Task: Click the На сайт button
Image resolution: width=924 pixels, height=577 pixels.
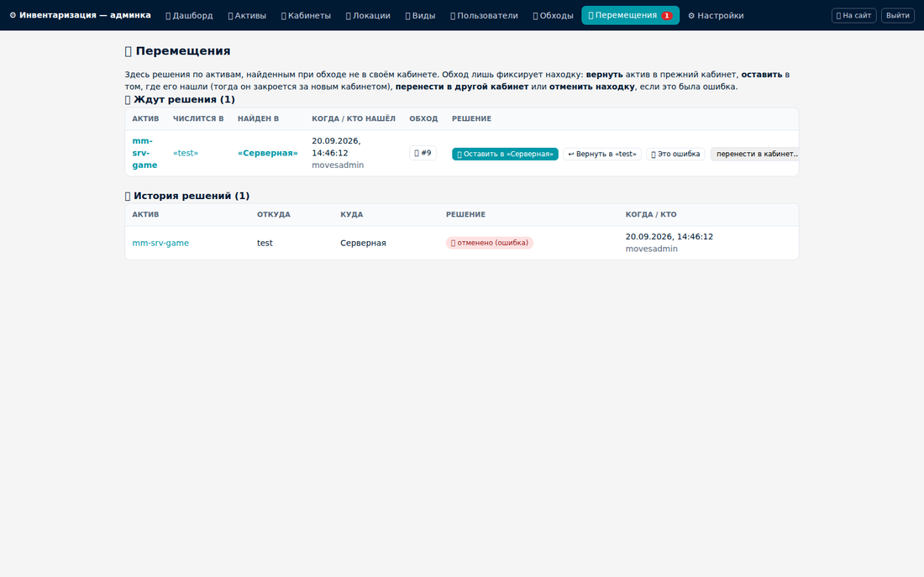Action: [x=854, y=15]
